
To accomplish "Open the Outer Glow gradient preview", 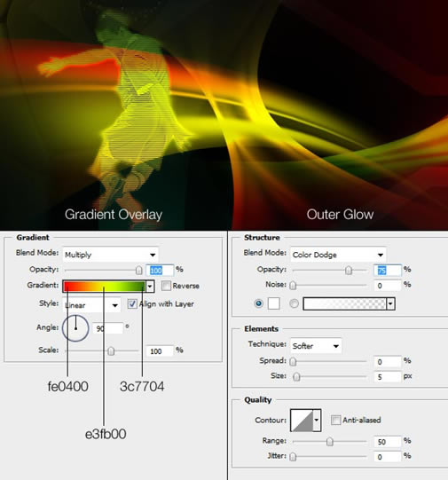I will pyautogui.click(x=344, y=303).
